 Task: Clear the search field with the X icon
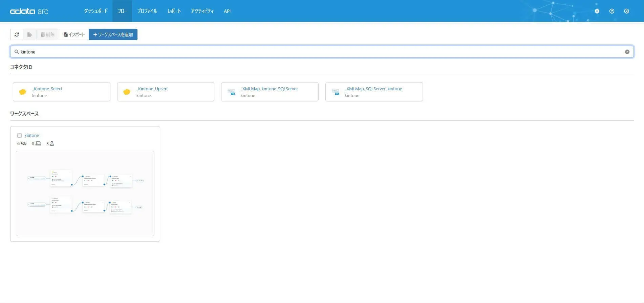tap(627, 52)
